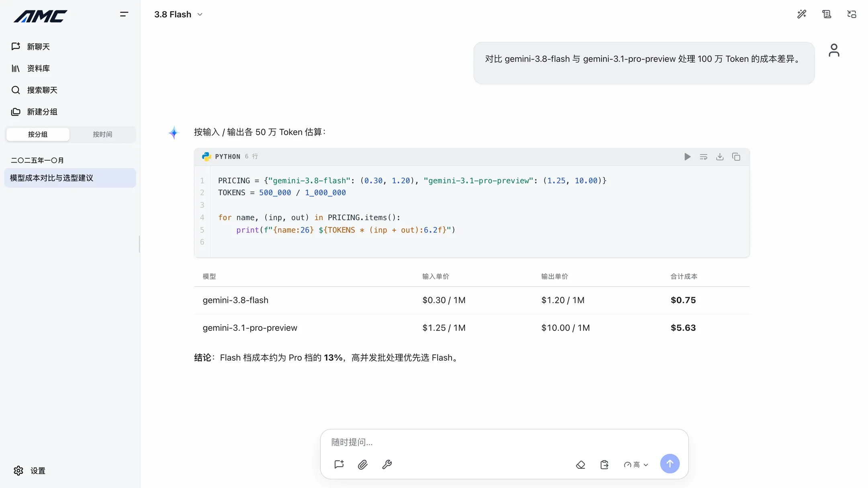Click the 结论 conclusion line
The width and height of the screenshot is (868, 488).
pos(326,358)
